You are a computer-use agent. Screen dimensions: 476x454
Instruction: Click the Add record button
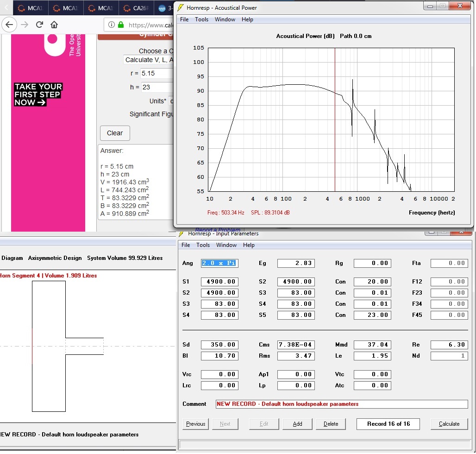point(297,424)
